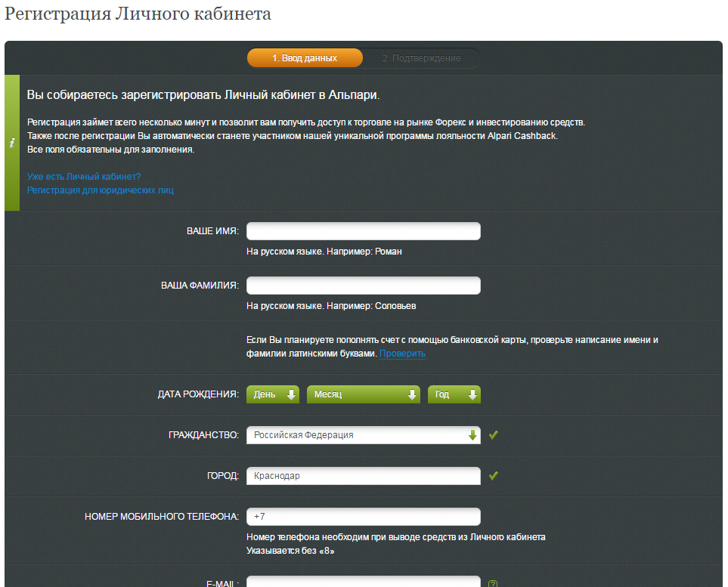Open the Гражданство dropdown showing Российская Федерация
The image size is (728, 587).
pyautogui.click(x=363, y=435)
